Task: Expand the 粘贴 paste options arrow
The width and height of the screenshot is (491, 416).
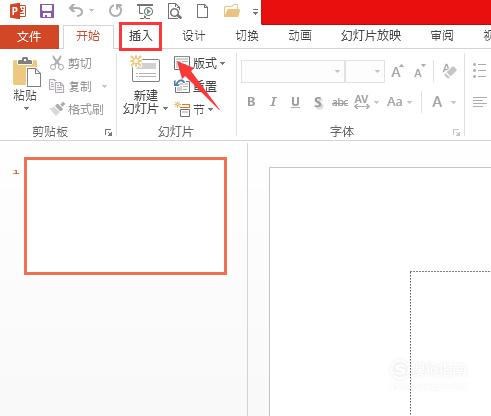Action: tap(26, 109)
